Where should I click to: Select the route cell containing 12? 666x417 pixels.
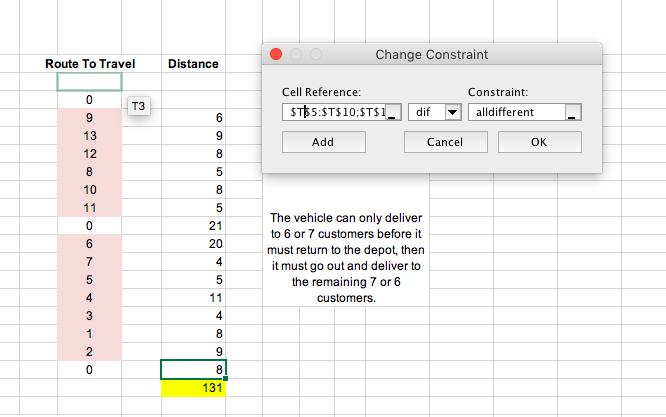point(90,154)
